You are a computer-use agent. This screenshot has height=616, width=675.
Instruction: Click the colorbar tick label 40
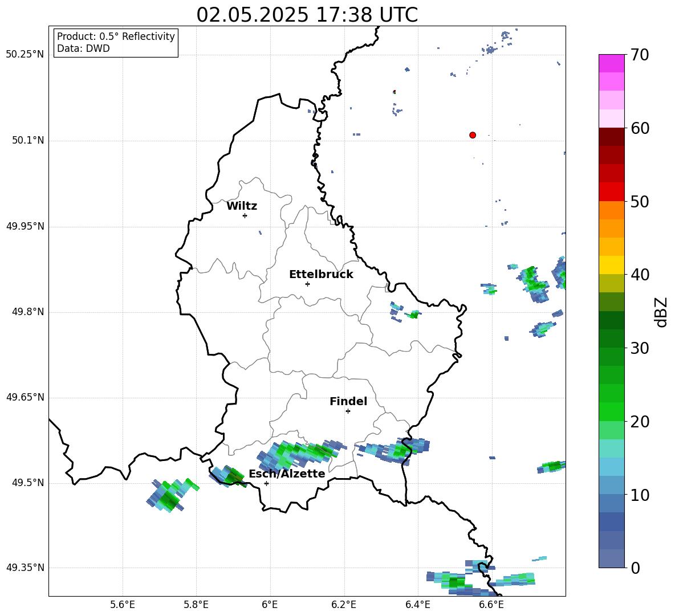click(640, 275)
